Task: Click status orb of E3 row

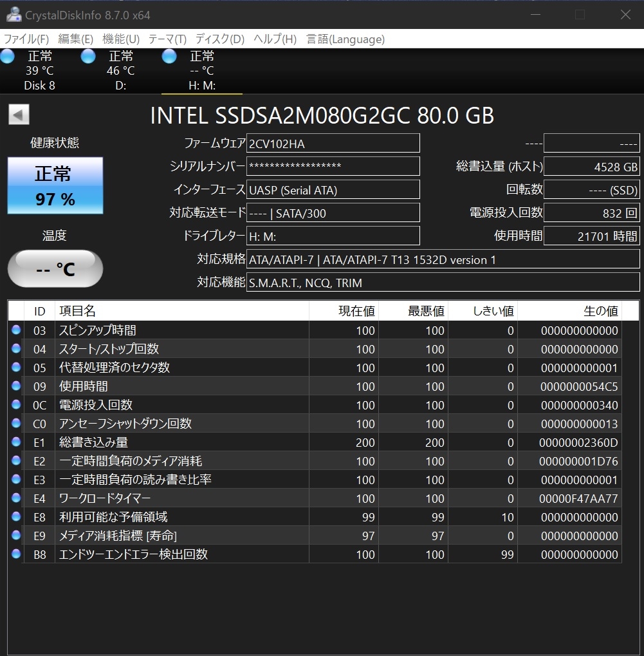Action: [16, 478]
